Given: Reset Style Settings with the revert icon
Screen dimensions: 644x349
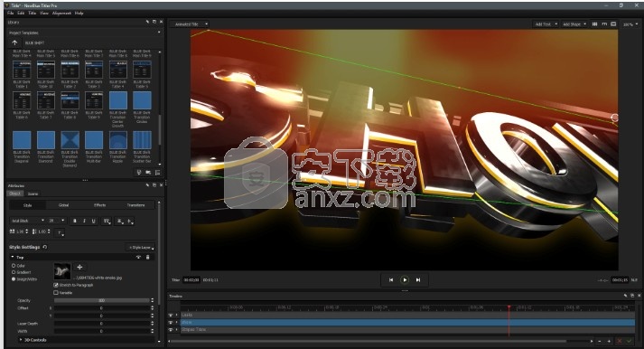Looking at the screenshot, I should (x=45, y=247).
